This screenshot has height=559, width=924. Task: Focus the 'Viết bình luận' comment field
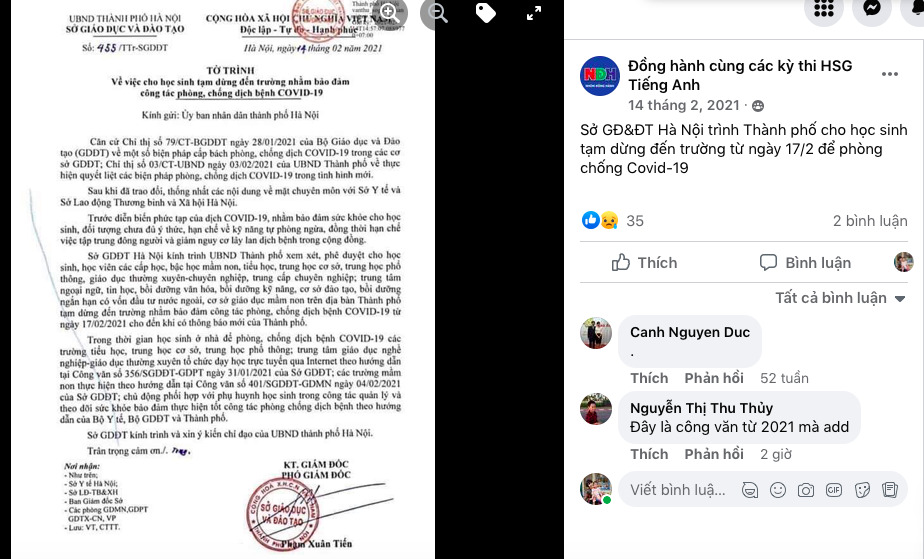click(x=678, y=489)
